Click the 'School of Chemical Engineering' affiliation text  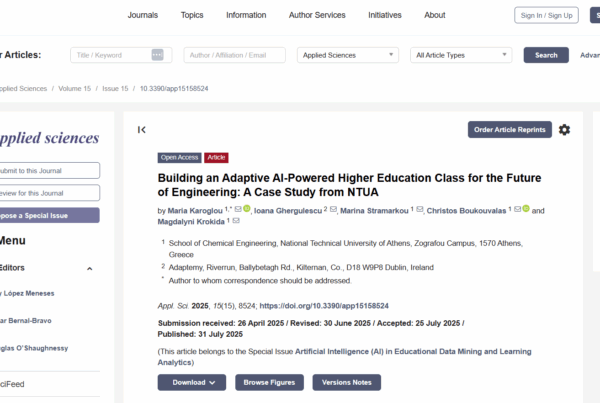tap(346, 249)
